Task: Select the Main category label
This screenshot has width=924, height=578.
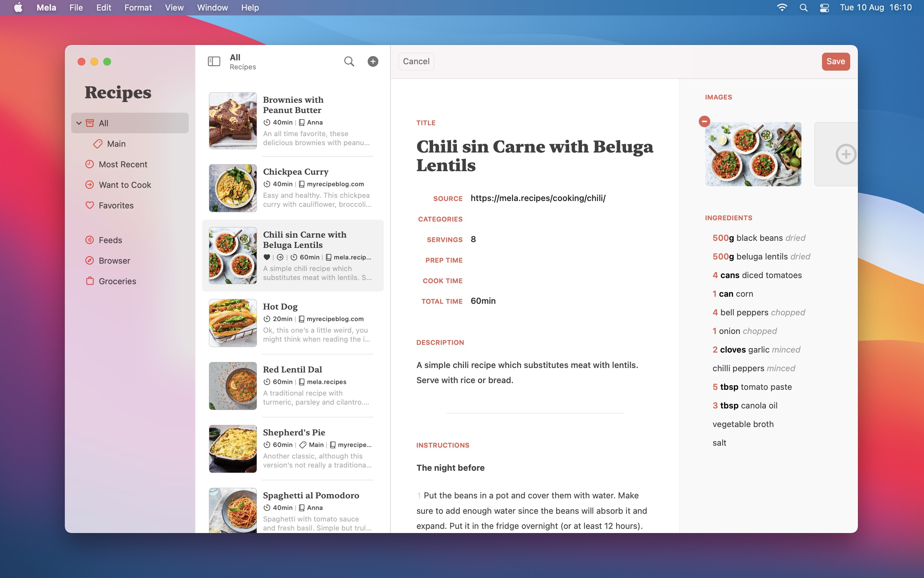Action: (116, 144)
